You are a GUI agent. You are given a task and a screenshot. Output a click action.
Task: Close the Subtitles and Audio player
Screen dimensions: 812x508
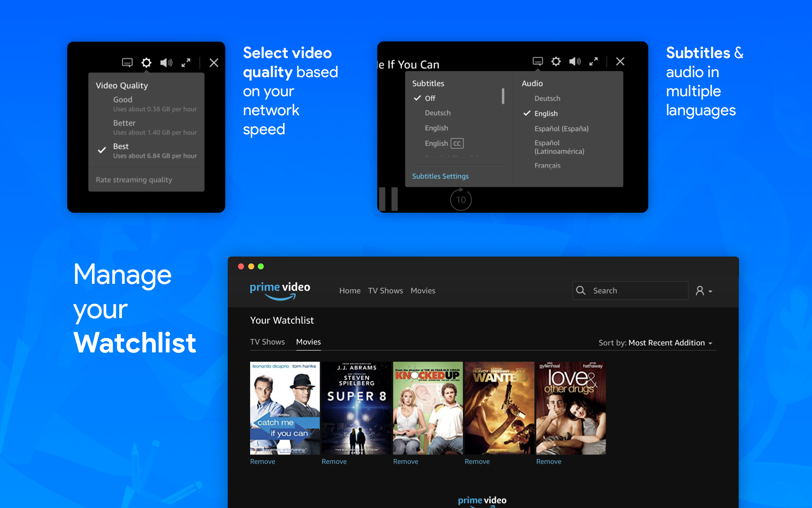click(x=620, y=61)
